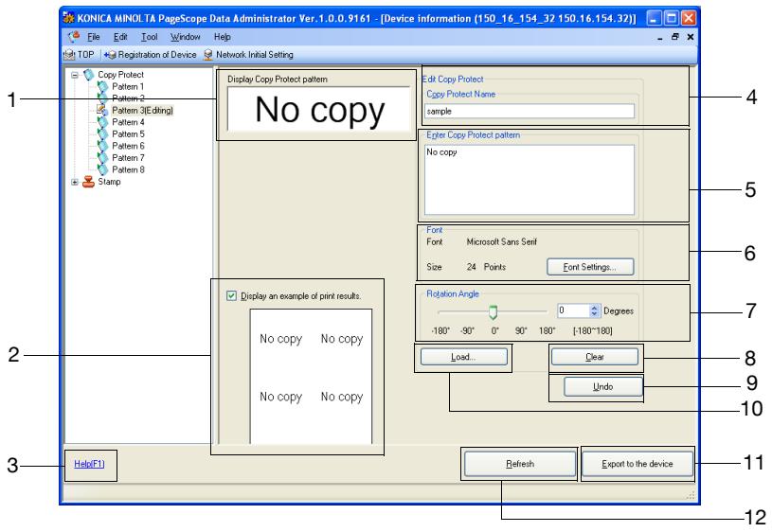Click the 90° rotation scale label
772x532 pixels.
click(521, 330)
